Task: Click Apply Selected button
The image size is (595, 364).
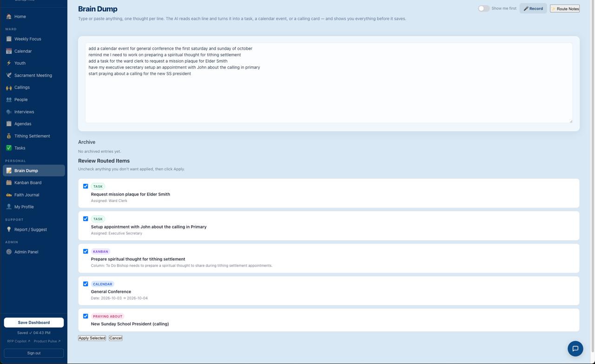Action: click(92, 338)
